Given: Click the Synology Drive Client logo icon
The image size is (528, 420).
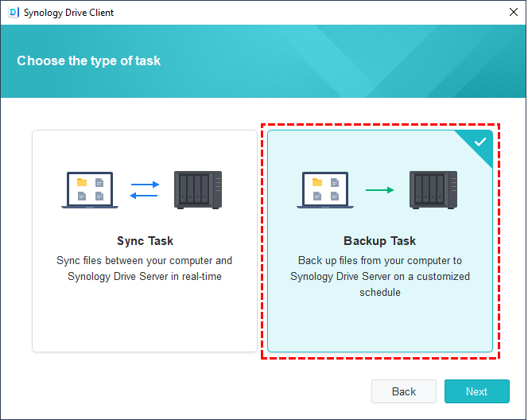Looking at the screenshot, I should click(x=14, y=13).
